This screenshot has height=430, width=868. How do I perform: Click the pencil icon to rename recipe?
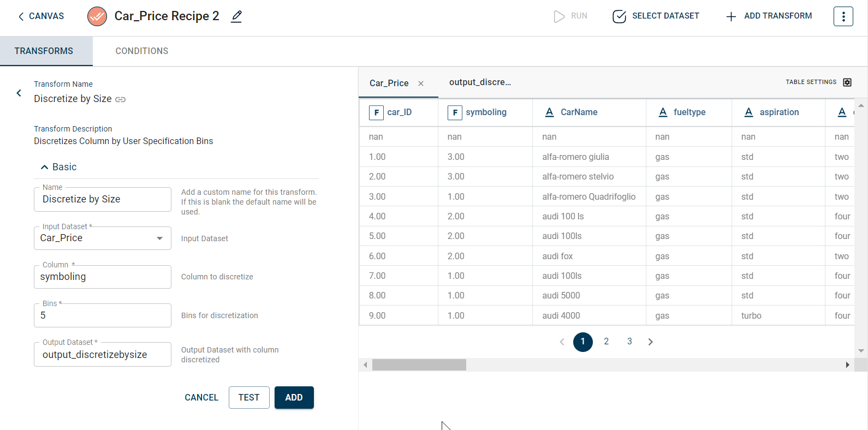coord(236,16)
